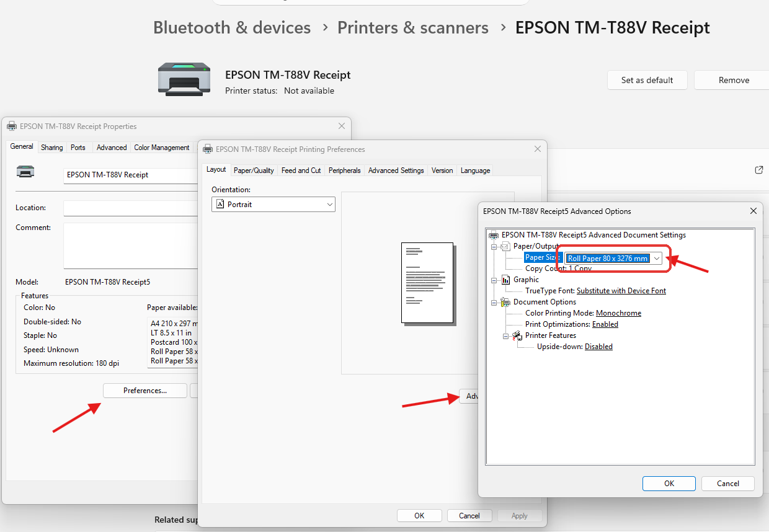The height and width of the screenshot is (532, 769).
Task: Click the Preferences... button
Action: (145, 391)
